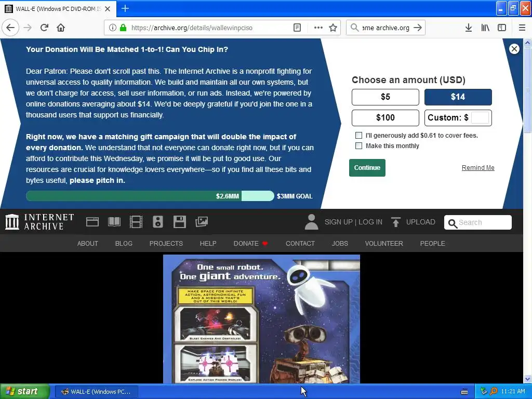
Task: Click the green Continue button
Action: coord(367,168)
